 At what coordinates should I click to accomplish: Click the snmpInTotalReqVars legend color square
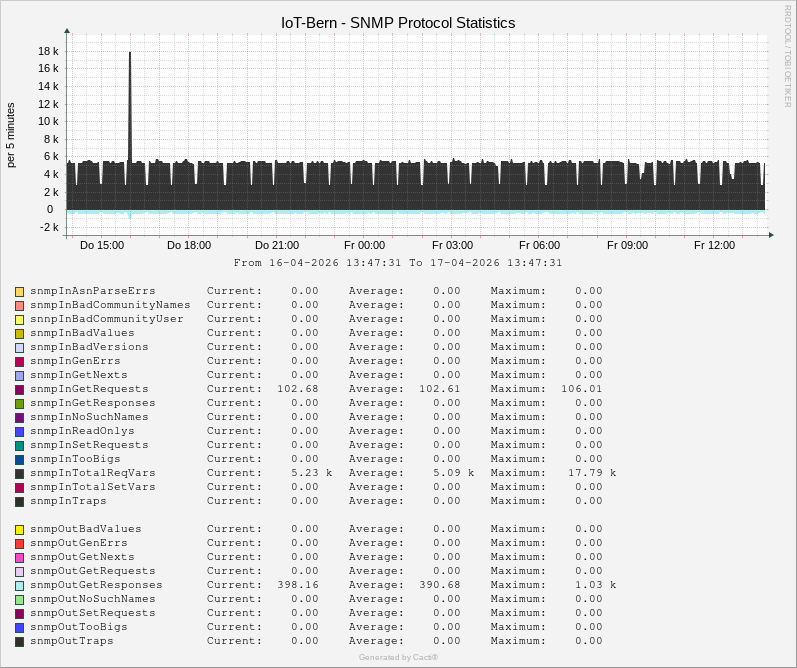coord(19,473)
